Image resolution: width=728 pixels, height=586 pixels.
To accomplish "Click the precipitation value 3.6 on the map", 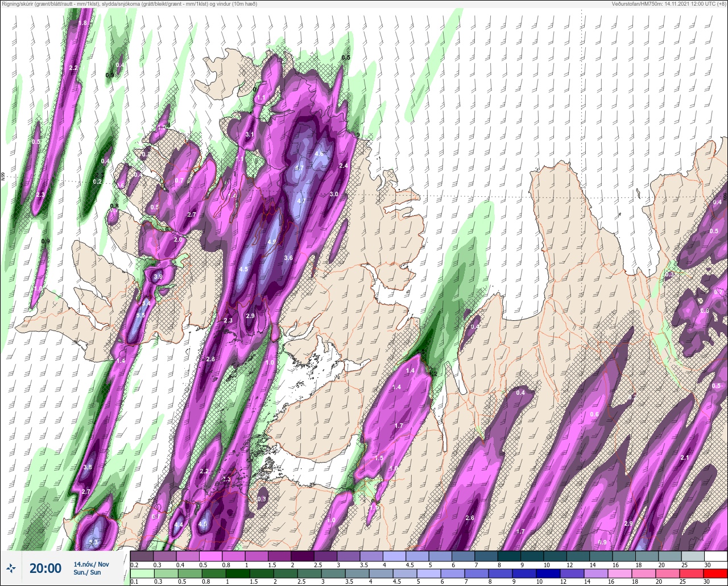I will point(288,258).
